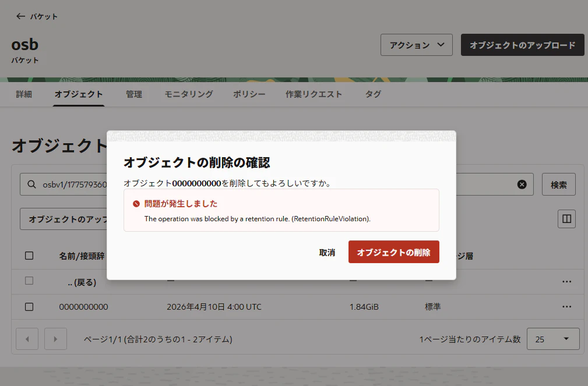Go to the next page arrow
The image size is (588, 386).
point(55,339)
